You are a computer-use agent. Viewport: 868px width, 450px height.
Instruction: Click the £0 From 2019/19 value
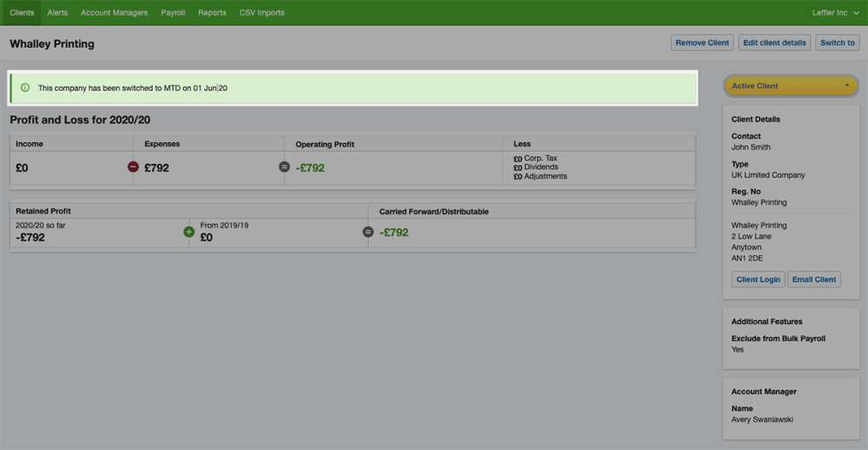click(x=207, y=238)
